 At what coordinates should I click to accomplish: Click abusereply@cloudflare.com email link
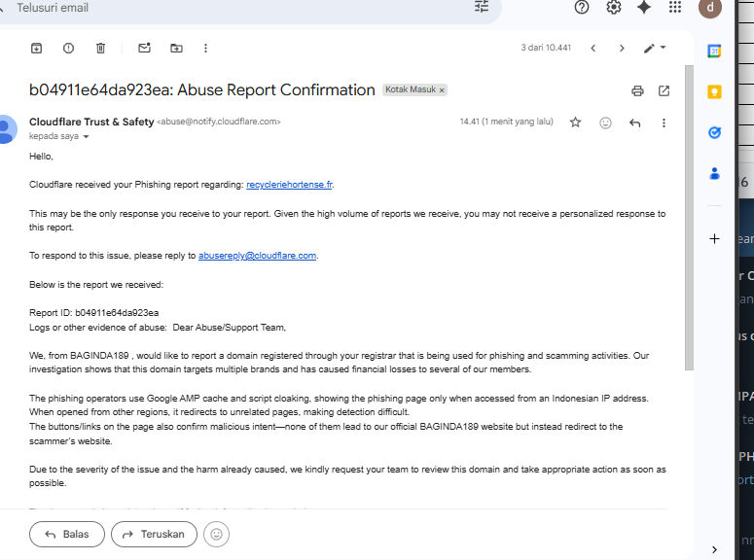tap(257, 256)
